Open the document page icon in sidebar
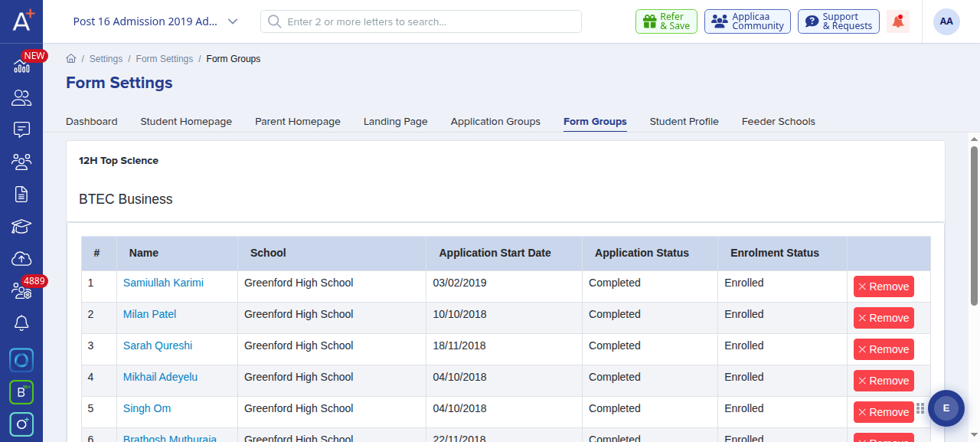Viewport: 980px width, 442px height. [x=21, y=194]
